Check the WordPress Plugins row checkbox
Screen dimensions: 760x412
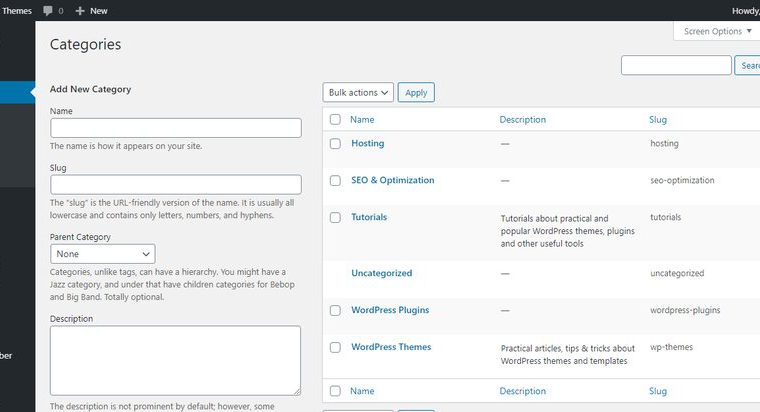click(x=335, y=310)
